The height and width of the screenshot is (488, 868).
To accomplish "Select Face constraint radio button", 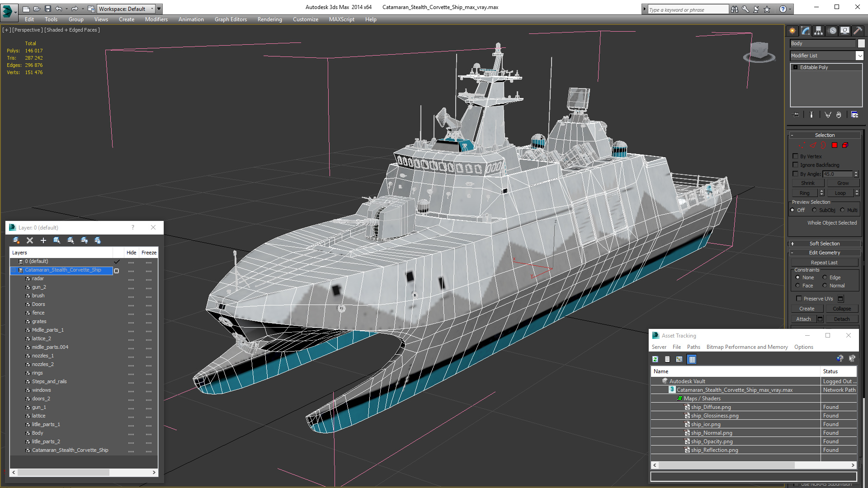I will coord(797,286).
